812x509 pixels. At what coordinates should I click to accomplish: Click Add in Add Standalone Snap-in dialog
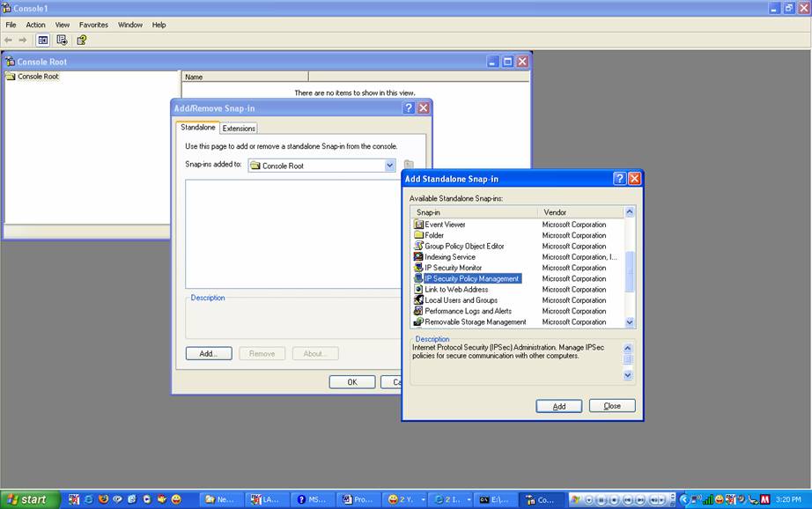click(x=558, y=406)
